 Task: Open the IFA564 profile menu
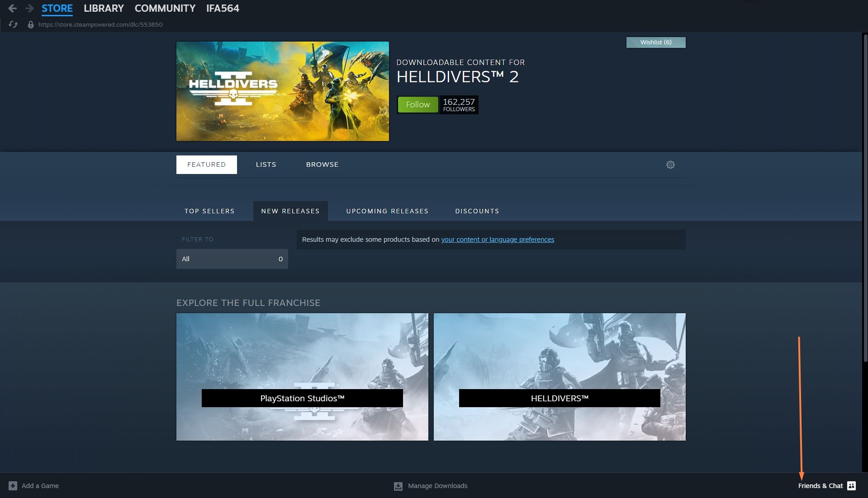pos(223,8)
